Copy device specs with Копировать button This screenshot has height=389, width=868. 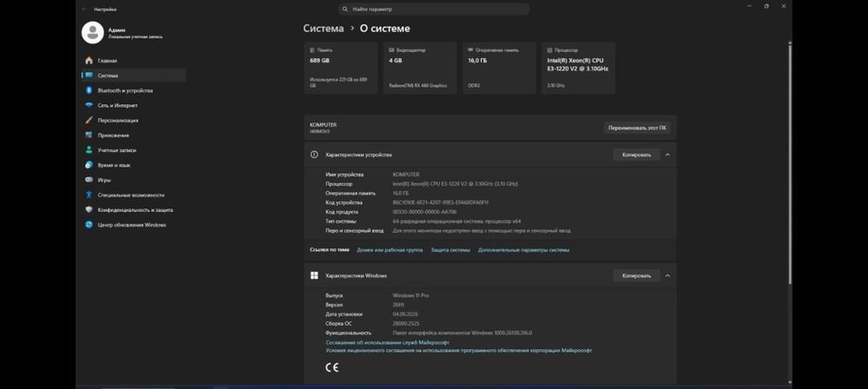[636, 155]
